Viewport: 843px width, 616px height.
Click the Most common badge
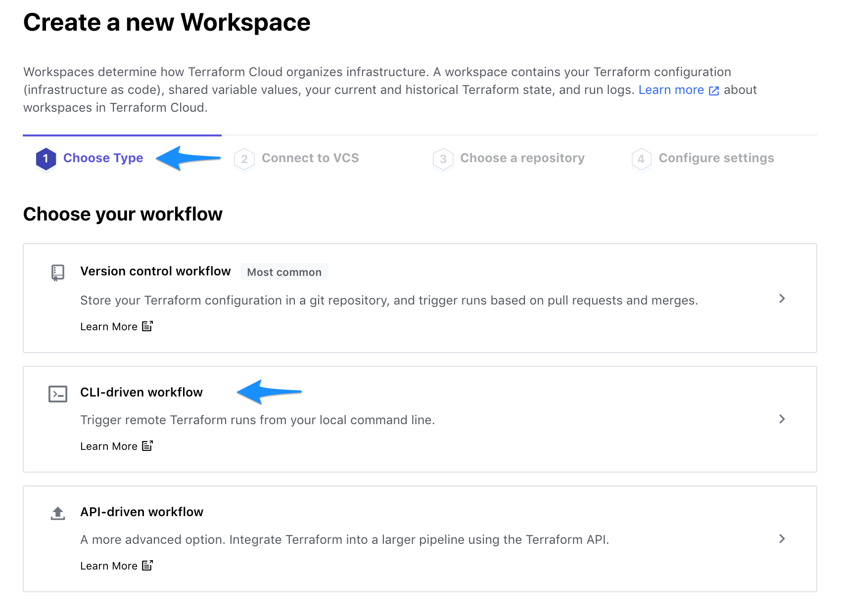pyautogui.click(x=284, y=272)
